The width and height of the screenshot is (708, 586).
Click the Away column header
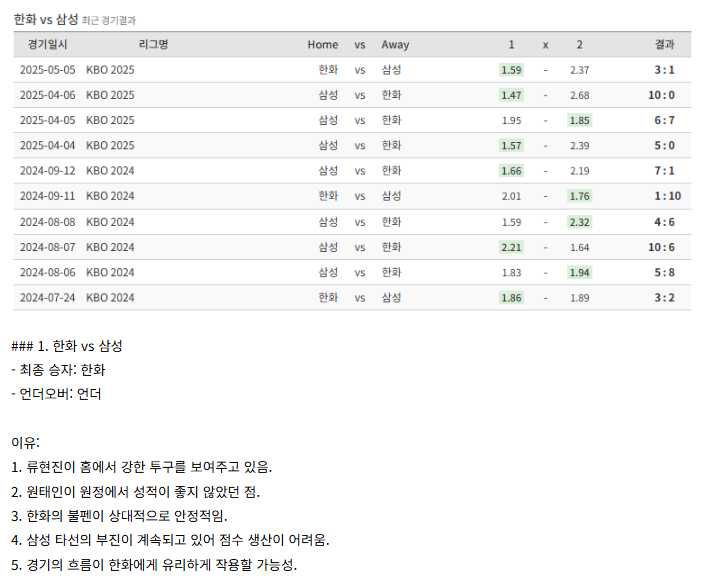pyautogui.click(x=395, y=45)
